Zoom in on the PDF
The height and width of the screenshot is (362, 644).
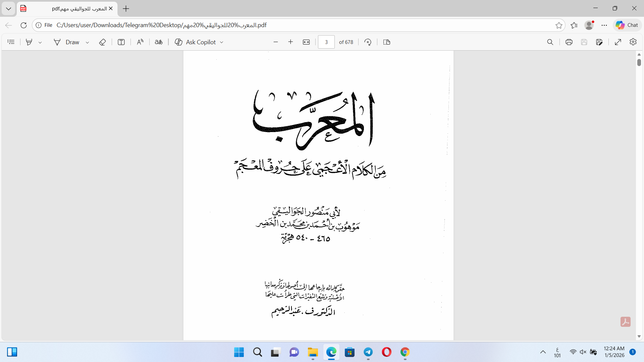(x=290, y=42)
